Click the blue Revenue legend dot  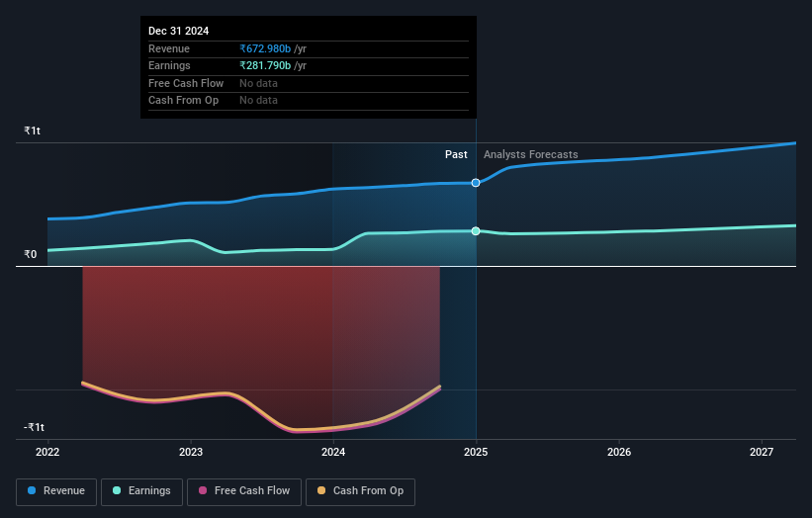coord(32,490)
